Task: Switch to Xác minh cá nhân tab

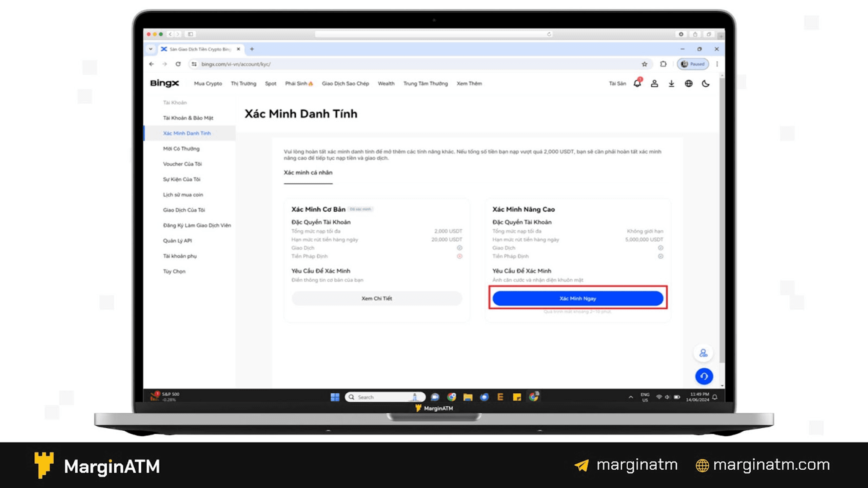Action: (308, 172)
